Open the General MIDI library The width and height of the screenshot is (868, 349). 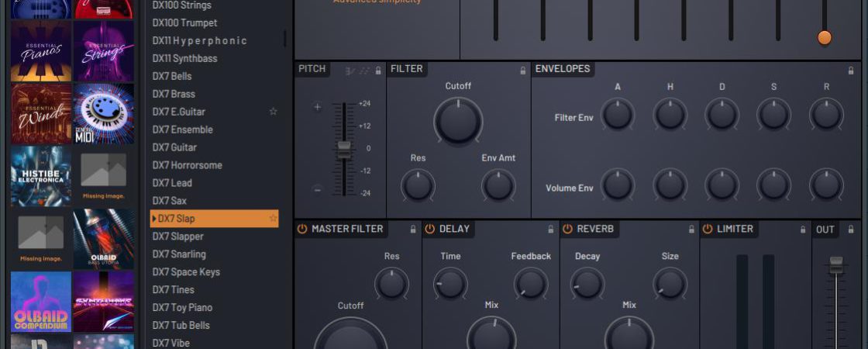click(104, 114)
